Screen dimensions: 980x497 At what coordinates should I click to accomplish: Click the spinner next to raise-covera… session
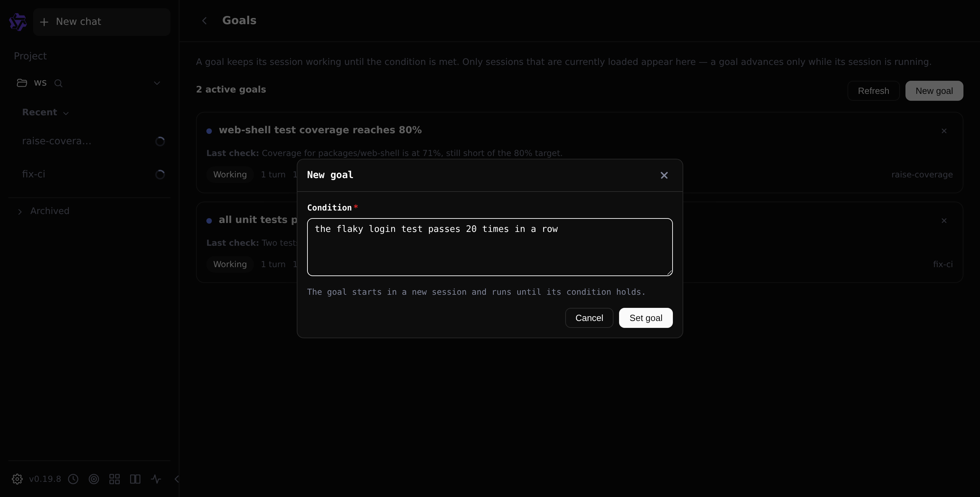pyautogui.click(x=160, y=141)
